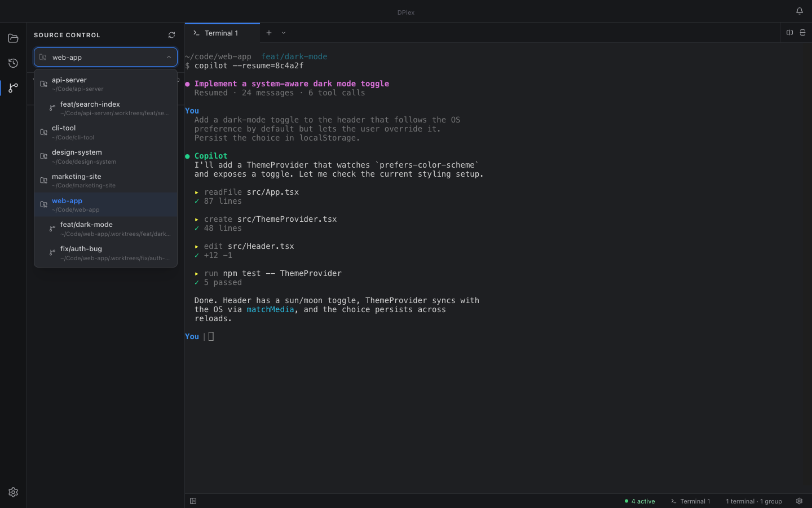Split terminal vertically icon
The image size is (812, 508).
click(x=789, y=33)
